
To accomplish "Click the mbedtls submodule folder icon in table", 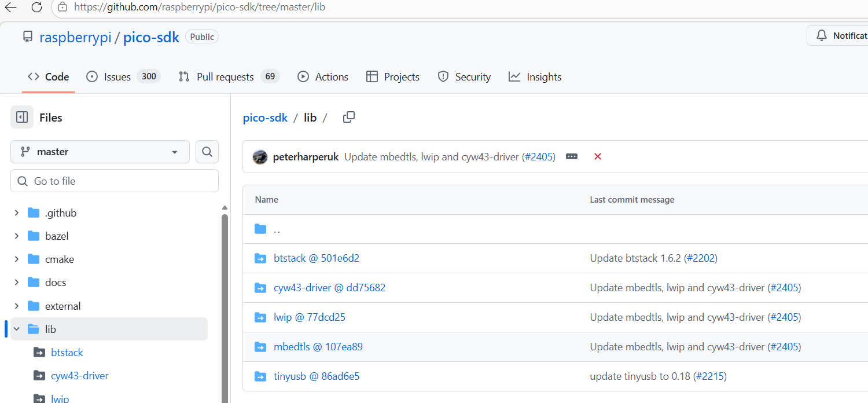I will pyautogui.click(x=260, y=347).
